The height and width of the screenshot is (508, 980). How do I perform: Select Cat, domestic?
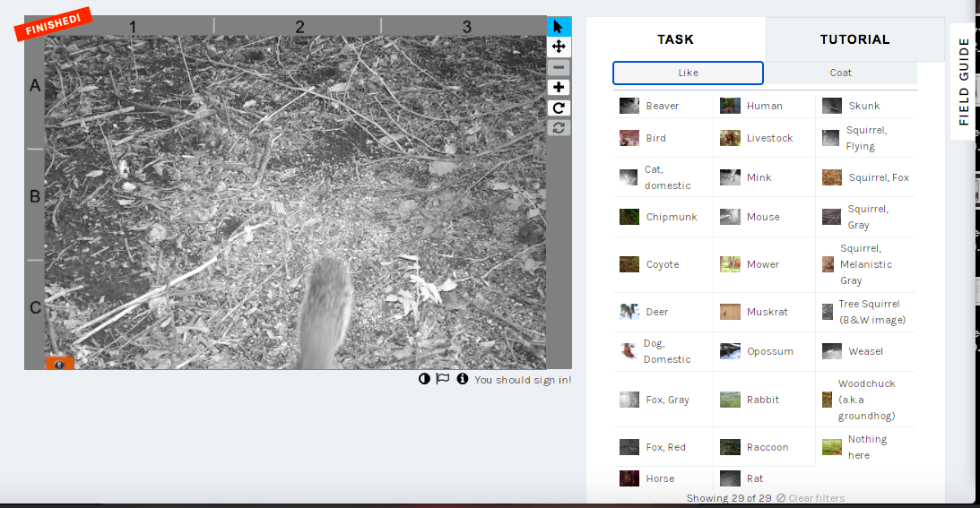click(x=663, y=177)
